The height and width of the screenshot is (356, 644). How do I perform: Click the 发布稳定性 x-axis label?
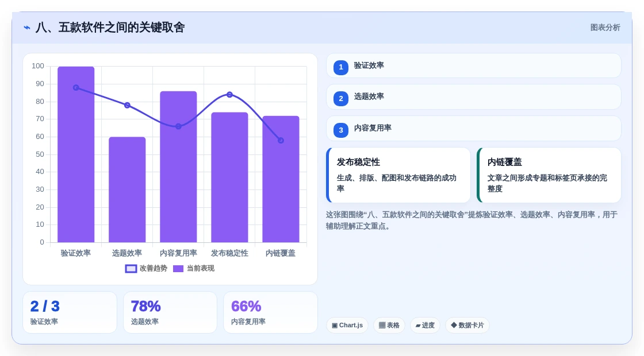coord(229,253)
